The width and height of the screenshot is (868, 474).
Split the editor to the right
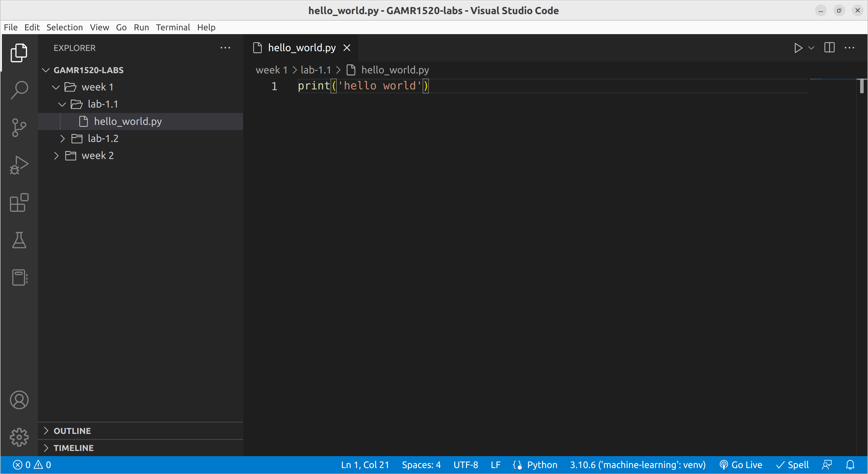click(x=829, y=48)
